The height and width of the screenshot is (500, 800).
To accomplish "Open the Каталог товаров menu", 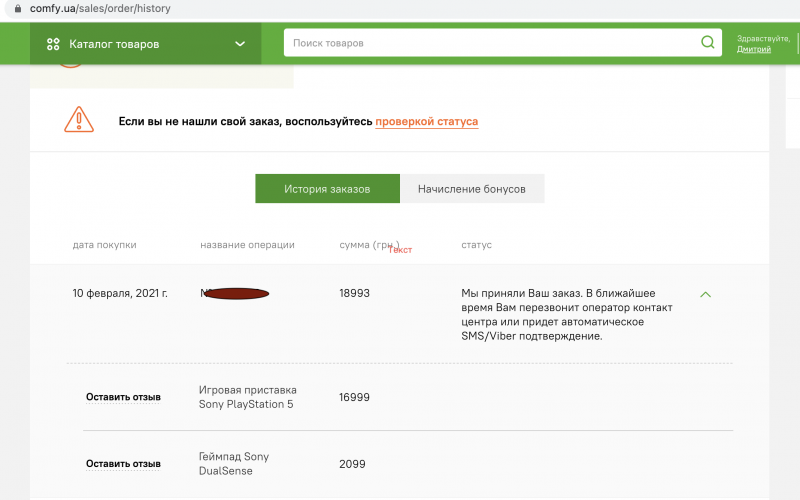I will point(114,44).
